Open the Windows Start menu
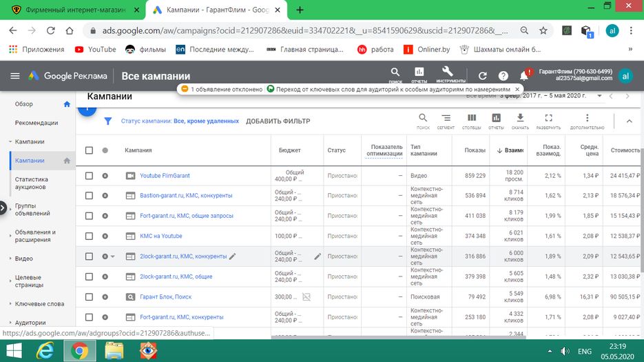This screenshot has height=362, width=644. (14, 351)
